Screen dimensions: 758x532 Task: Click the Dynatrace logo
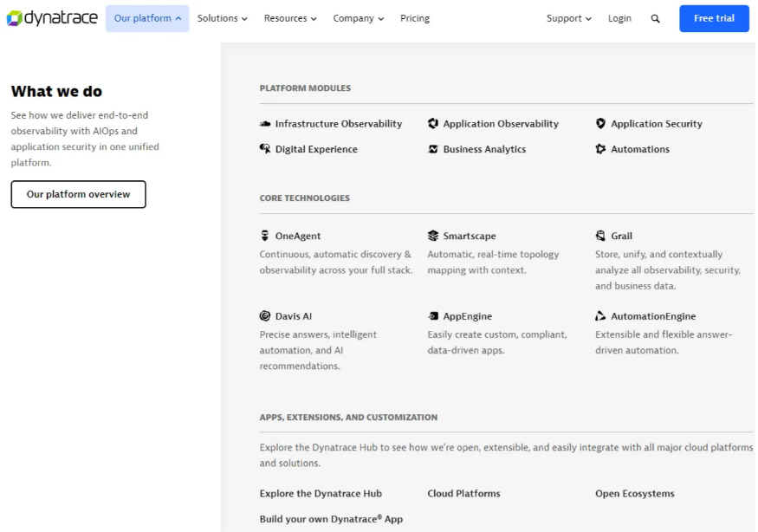tap(52, 18)
